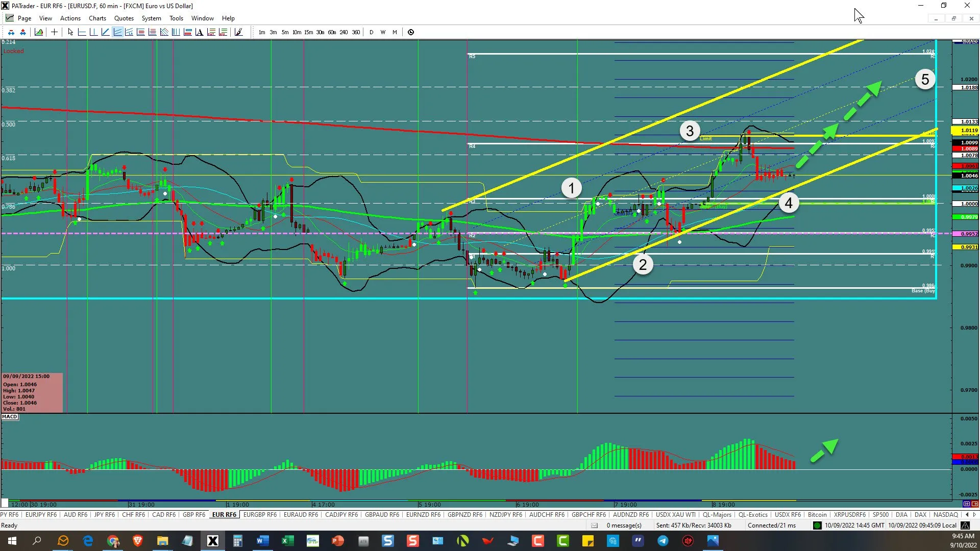Screen dimensions: 980x551
Task: Switch to NASDAQ page tab
Action: click(x=946, y=515)
